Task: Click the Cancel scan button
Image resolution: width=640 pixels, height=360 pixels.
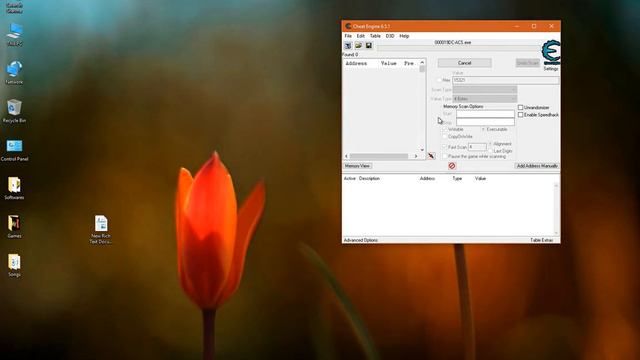Action: coord(464,63)
